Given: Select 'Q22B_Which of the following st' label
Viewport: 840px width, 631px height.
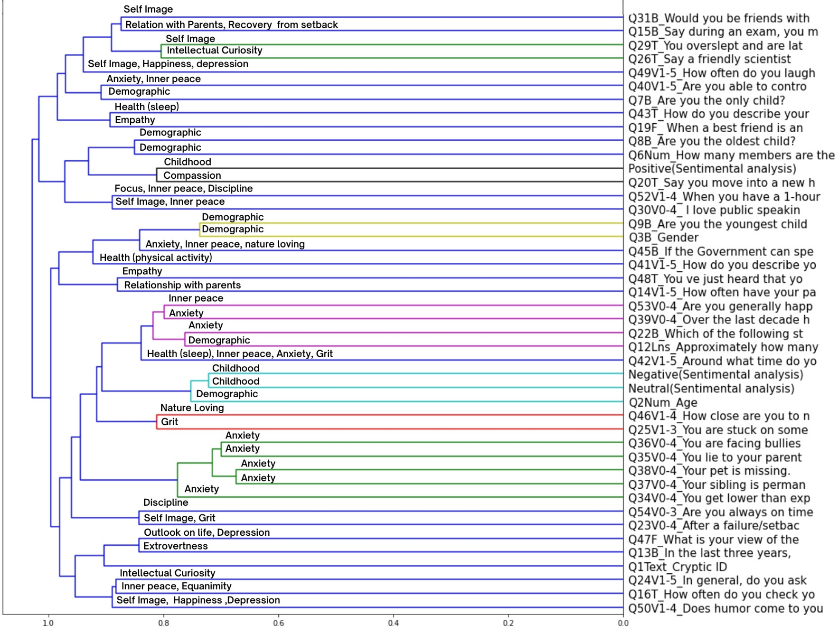Looking at the screenshot, I should 715,334.
